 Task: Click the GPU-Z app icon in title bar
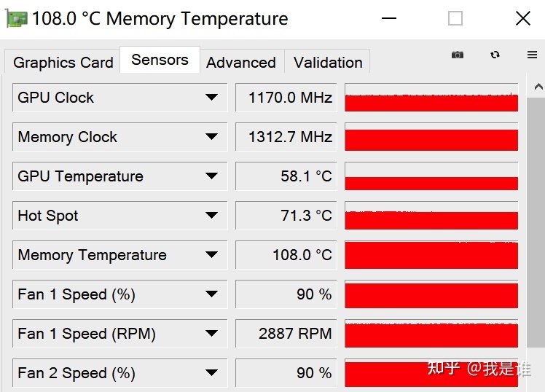coord(17,18)
